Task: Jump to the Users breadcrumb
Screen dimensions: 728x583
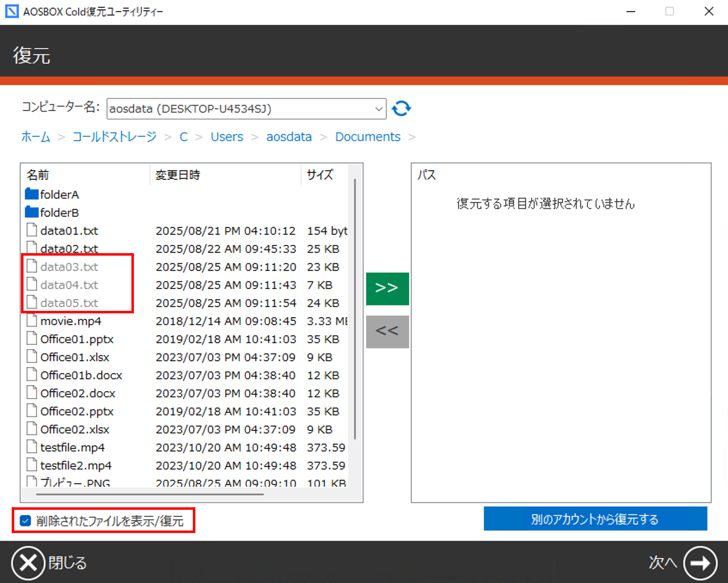Action: point(227,137)
